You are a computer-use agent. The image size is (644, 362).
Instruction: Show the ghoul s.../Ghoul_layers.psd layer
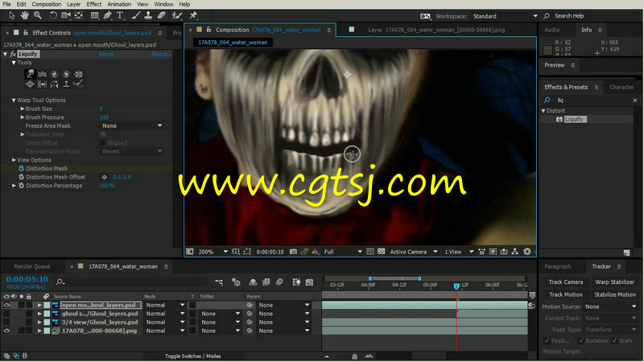[x=6, y=314]
